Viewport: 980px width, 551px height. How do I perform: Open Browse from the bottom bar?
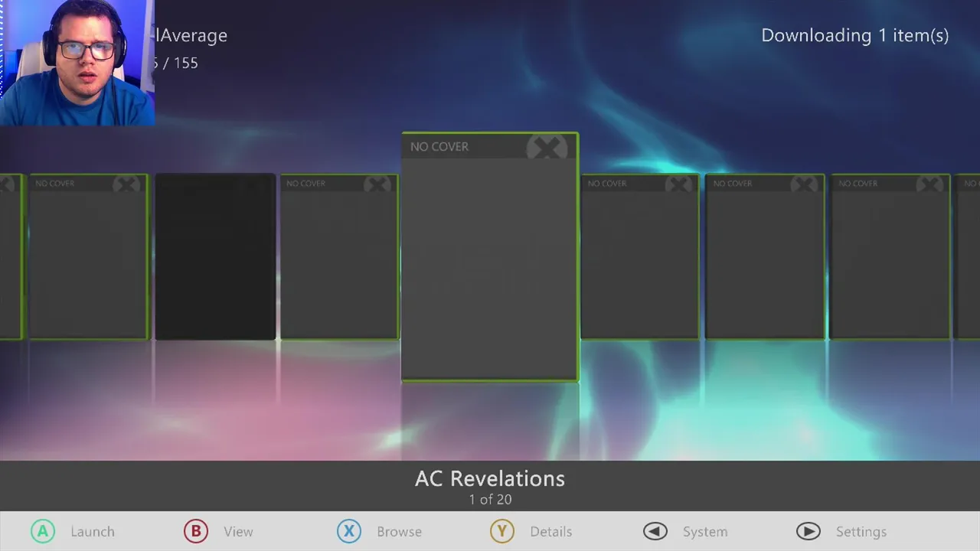[399, 532]
